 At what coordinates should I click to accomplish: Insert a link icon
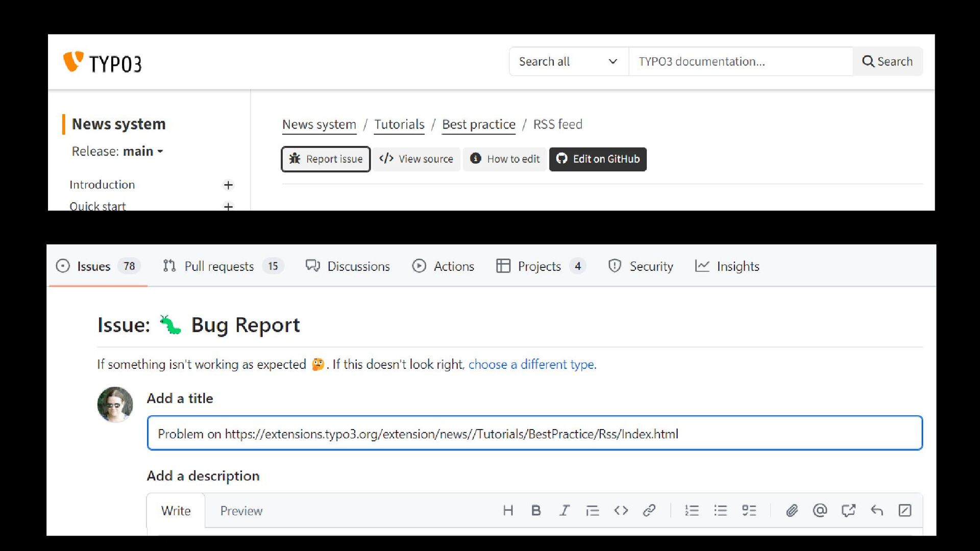point(649,511)
